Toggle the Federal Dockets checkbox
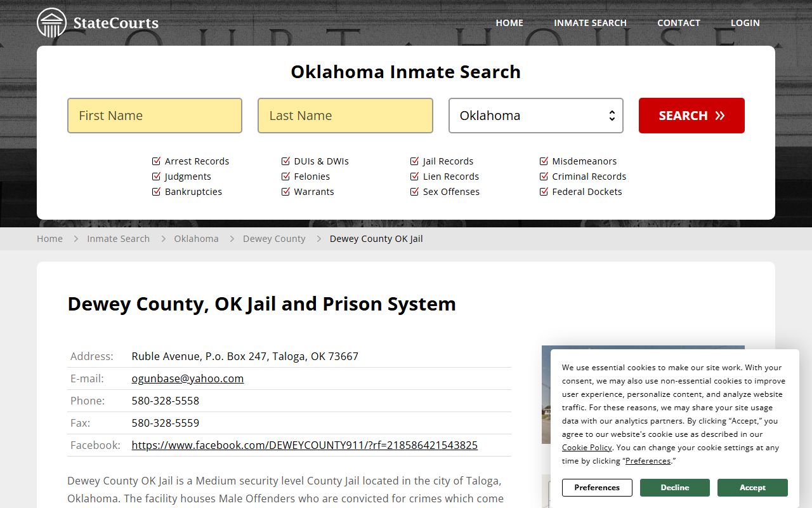812x508 pixels. coord(544,192)
